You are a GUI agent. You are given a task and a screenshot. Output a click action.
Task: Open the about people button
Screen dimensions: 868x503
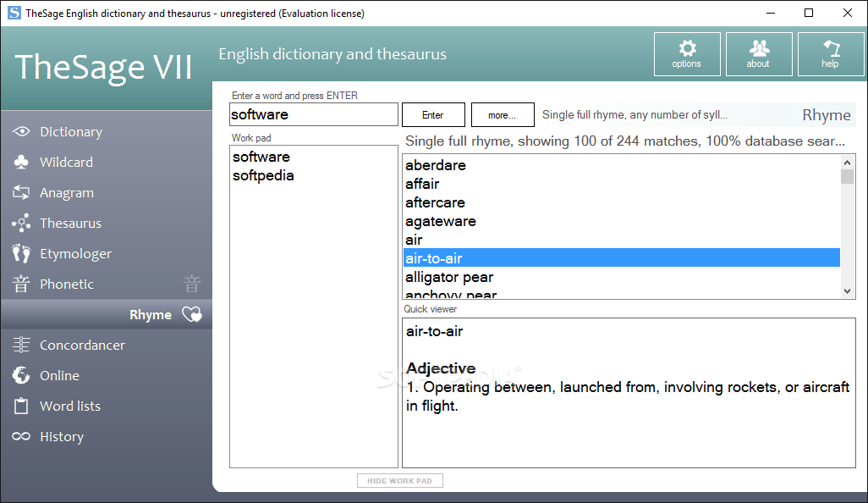click(759, 53)
